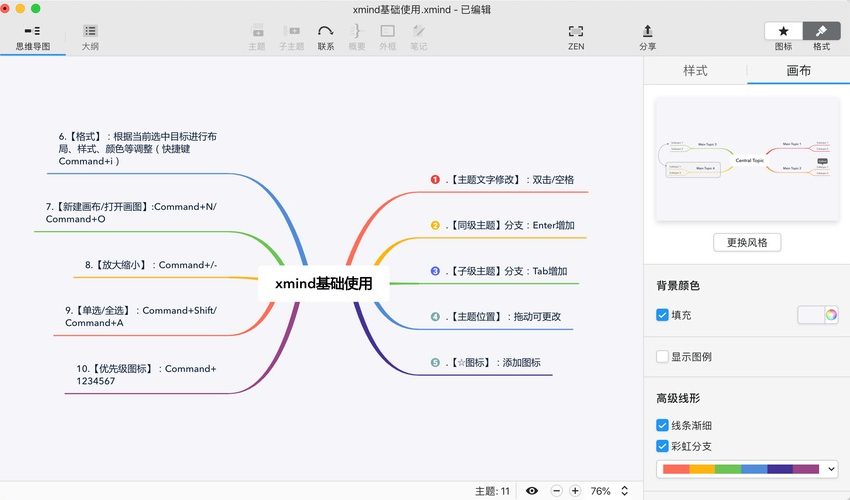
Task: Select topic 6.【格式】 on the left
Action: point(138,149)
